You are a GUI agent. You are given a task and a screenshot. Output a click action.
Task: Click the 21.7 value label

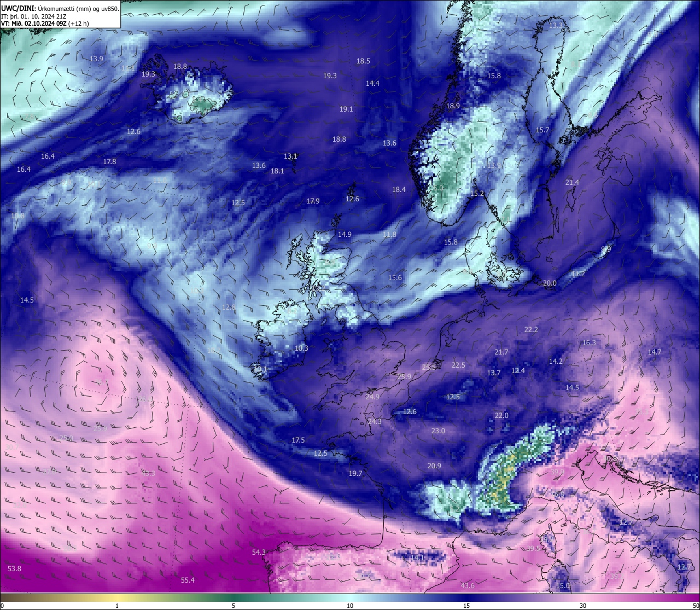coord(501,352)
